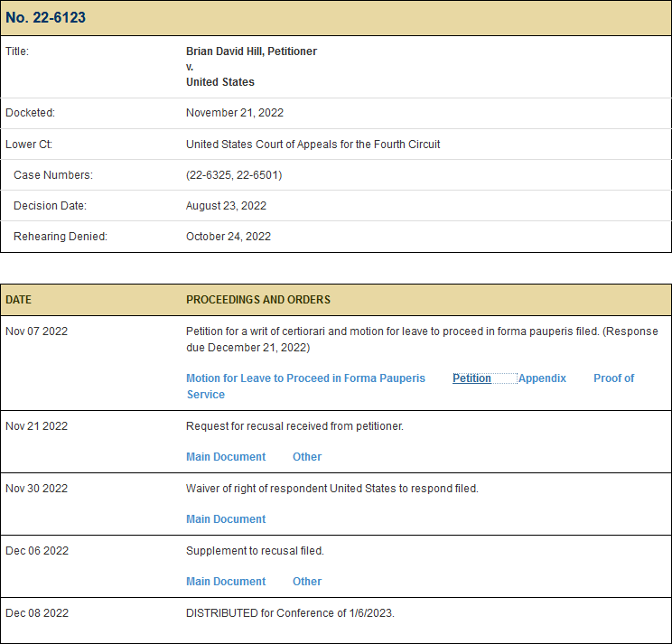This screenshot has height=644, width=672.
Task: Select the 'Rehearing Denied:' label
Action: click(61, 237)
